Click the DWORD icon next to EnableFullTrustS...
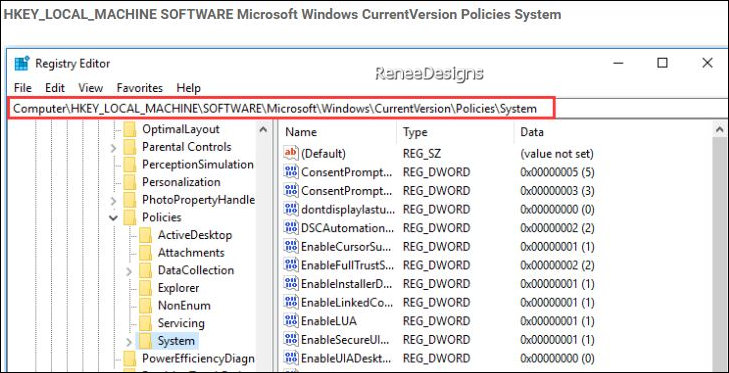Screen dimensions: 729x373 click(291, 265)
